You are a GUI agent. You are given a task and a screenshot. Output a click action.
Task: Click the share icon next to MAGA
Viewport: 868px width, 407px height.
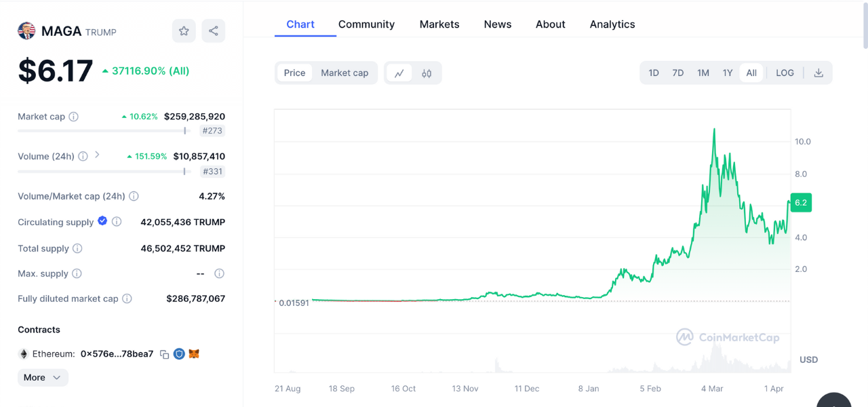tap(214, 31)
